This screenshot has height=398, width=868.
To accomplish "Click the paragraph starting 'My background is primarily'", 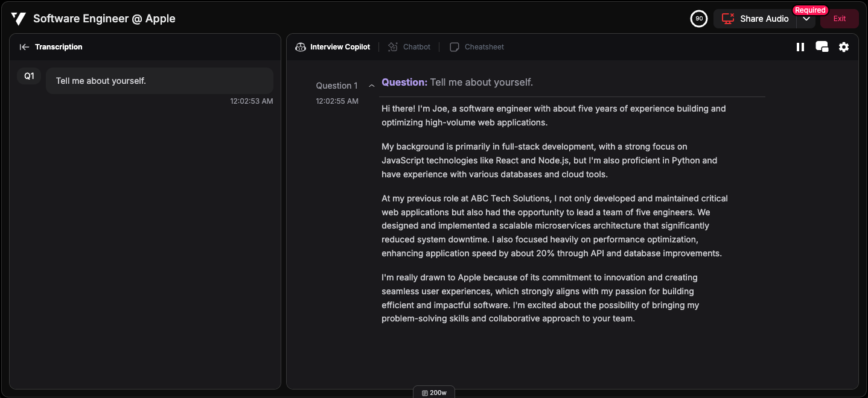I will pyautogui.click(x=549, y=160).
